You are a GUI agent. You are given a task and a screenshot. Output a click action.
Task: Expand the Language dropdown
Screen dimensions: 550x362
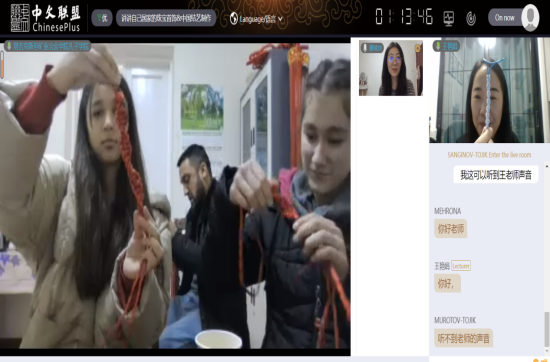click(x=256, y=19)
